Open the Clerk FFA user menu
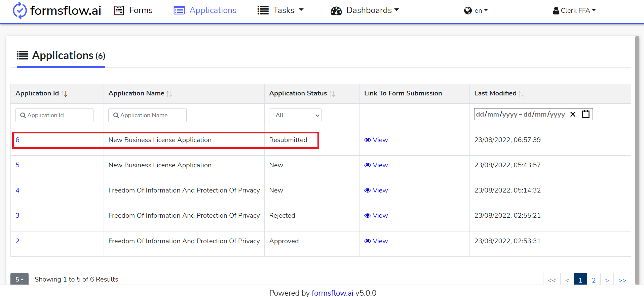This screenshot has height=297, width=644. pyautogui.click(x=574, y=10)
